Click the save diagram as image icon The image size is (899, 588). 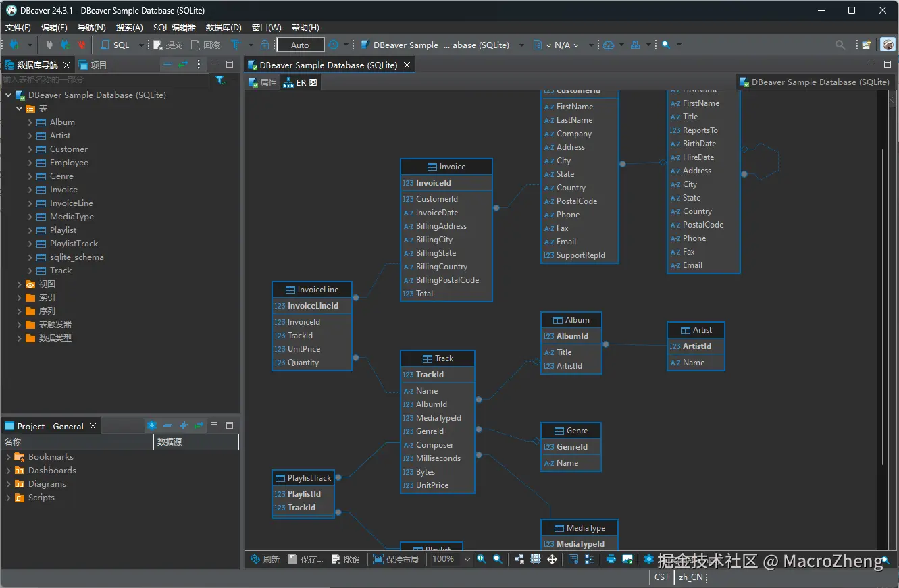pyautogui.click(x=627, y=559)
